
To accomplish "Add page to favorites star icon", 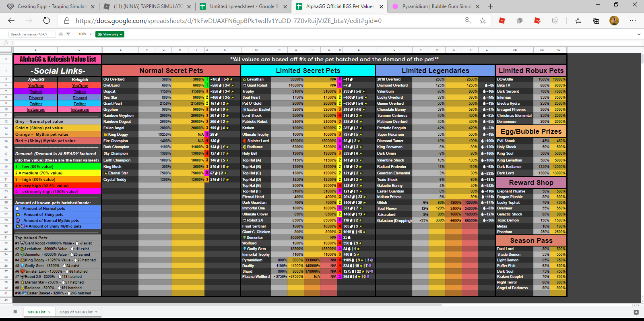I will [483, 21].
